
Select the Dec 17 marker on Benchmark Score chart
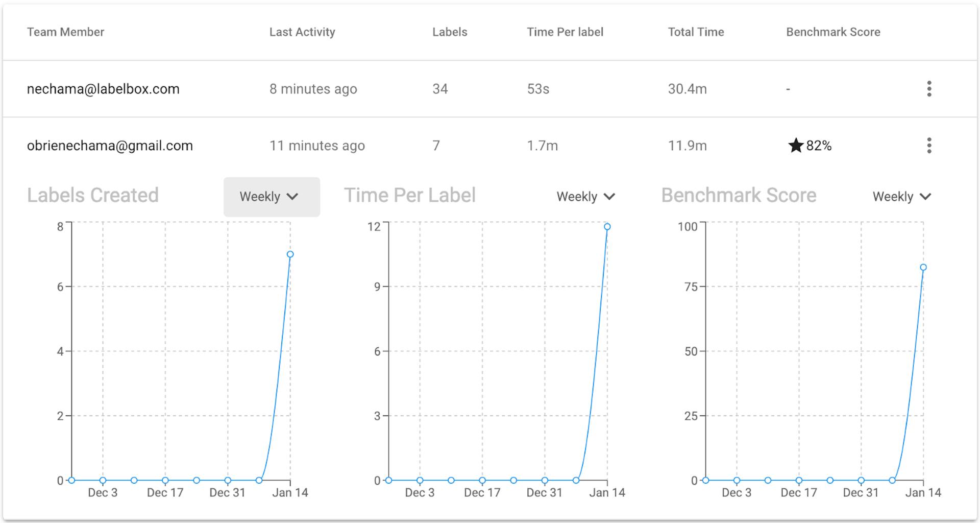pyautogui.click(x=798, y=480)
